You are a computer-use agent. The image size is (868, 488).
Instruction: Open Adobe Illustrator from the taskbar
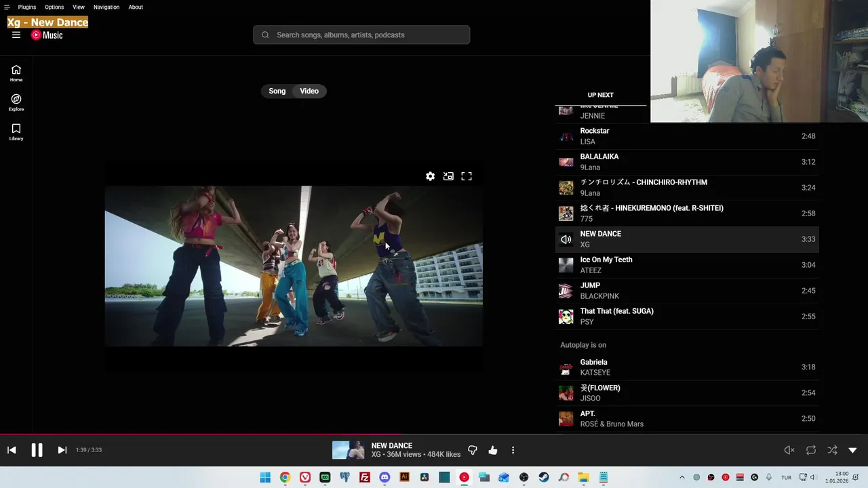(405, 477)
